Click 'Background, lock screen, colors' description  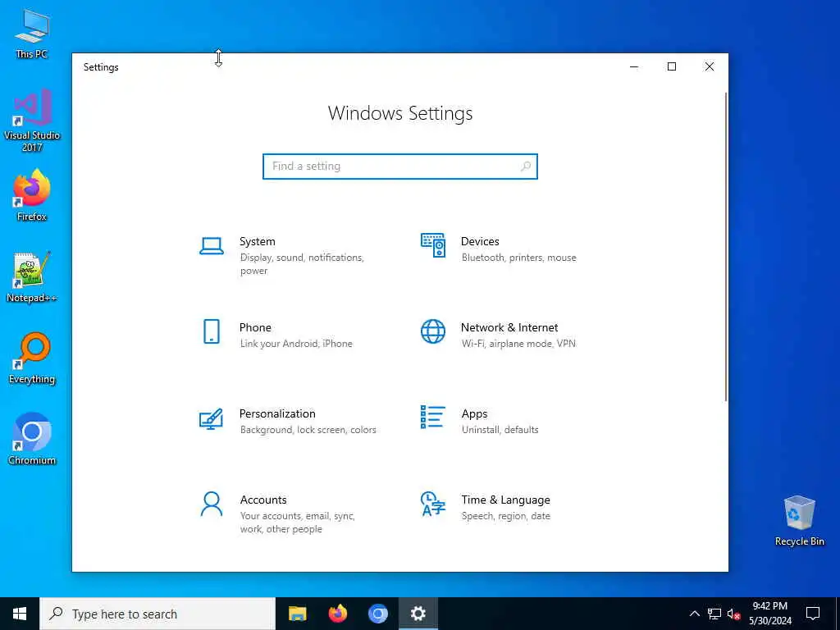click(308, 430)
